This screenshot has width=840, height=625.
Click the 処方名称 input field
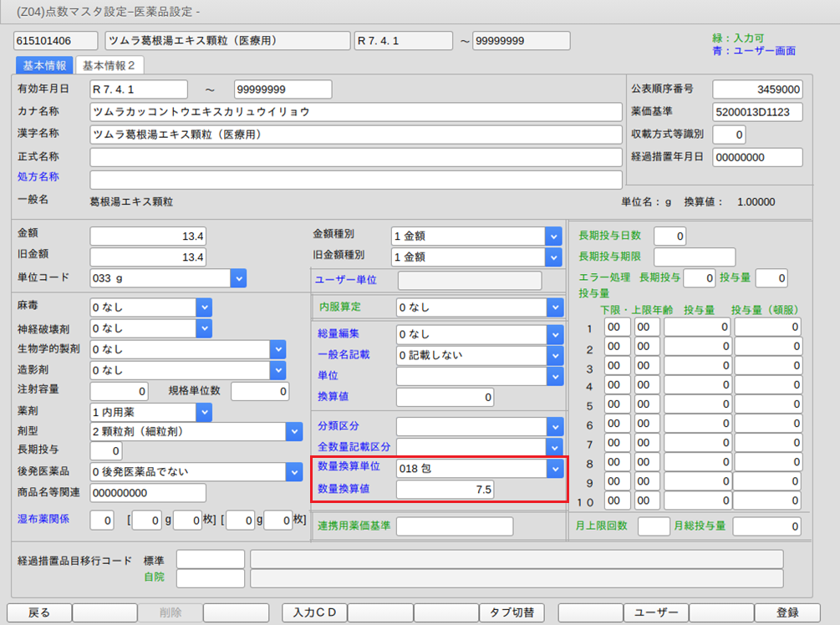tap(355, 180)
